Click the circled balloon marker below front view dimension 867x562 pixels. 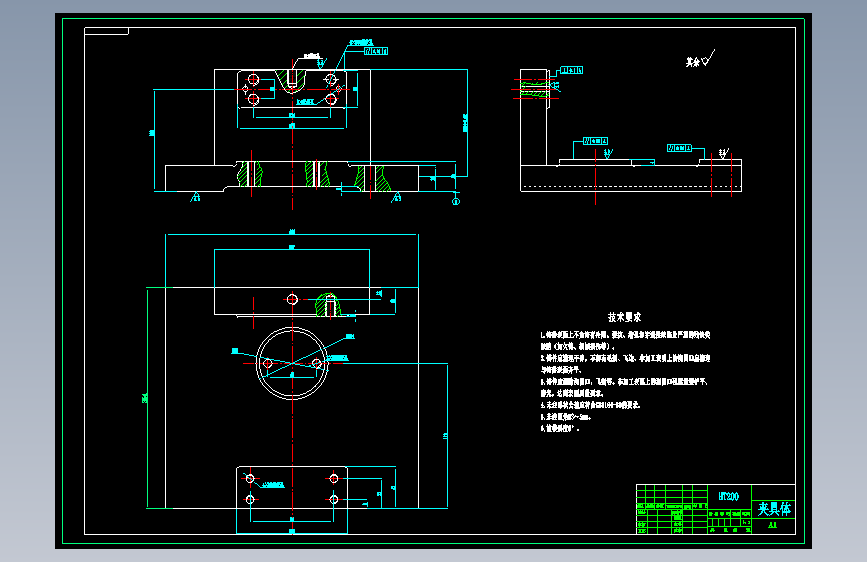tap(456, 201)
